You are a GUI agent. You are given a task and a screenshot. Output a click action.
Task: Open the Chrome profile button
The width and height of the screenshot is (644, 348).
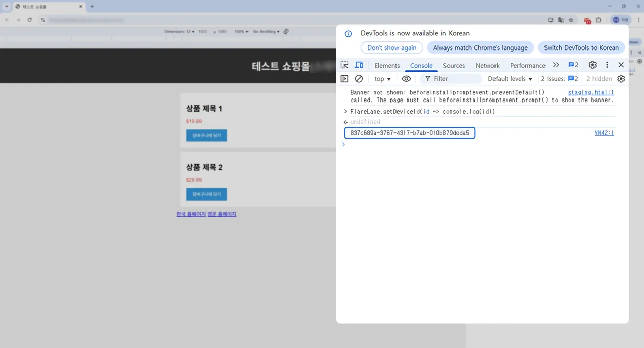621,20
